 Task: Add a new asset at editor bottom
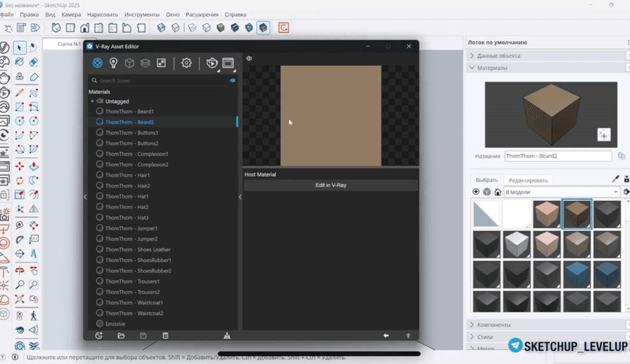(99, 335)
